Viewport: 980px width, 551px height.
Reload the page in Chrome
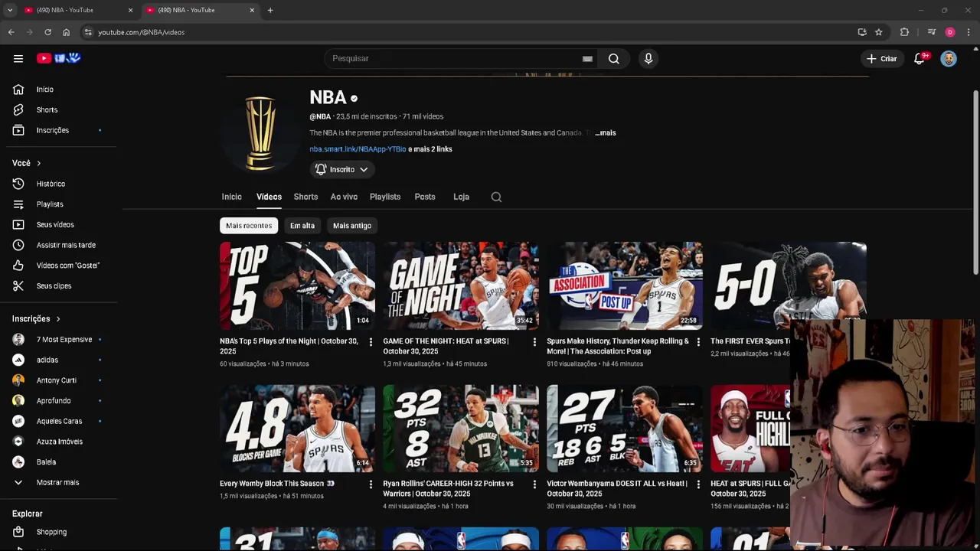click(47, 32)
